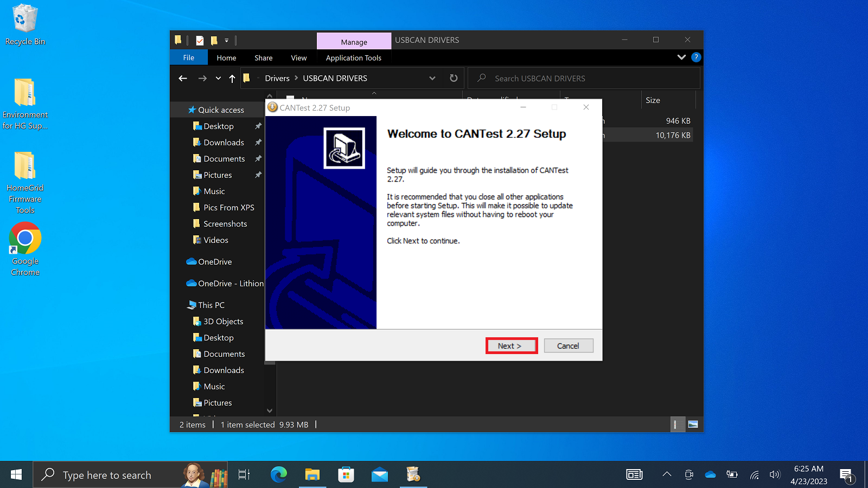Open Screenshots folder in navigation pane
868x488 pixels.
[225, 223]
